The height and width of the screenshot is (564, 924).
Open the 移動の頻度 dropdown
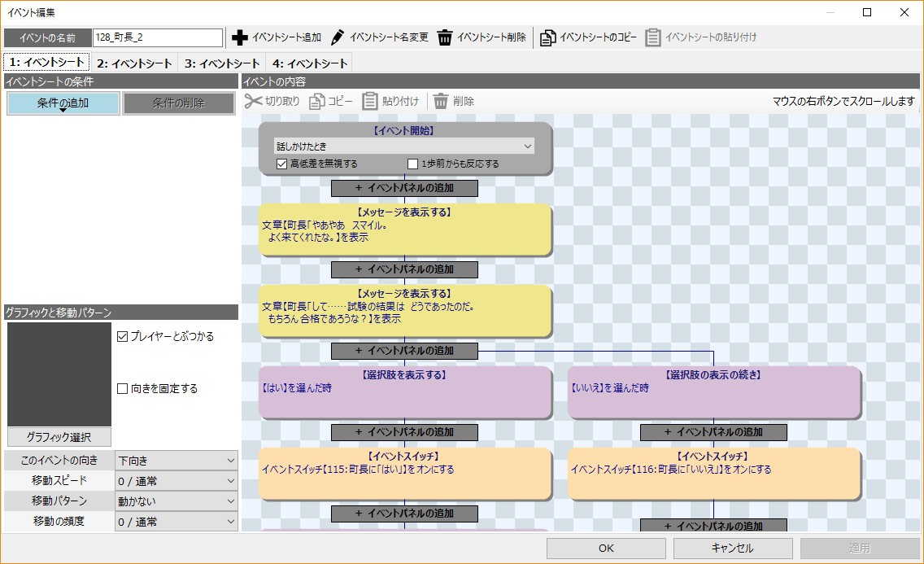(x=177, y=522)
